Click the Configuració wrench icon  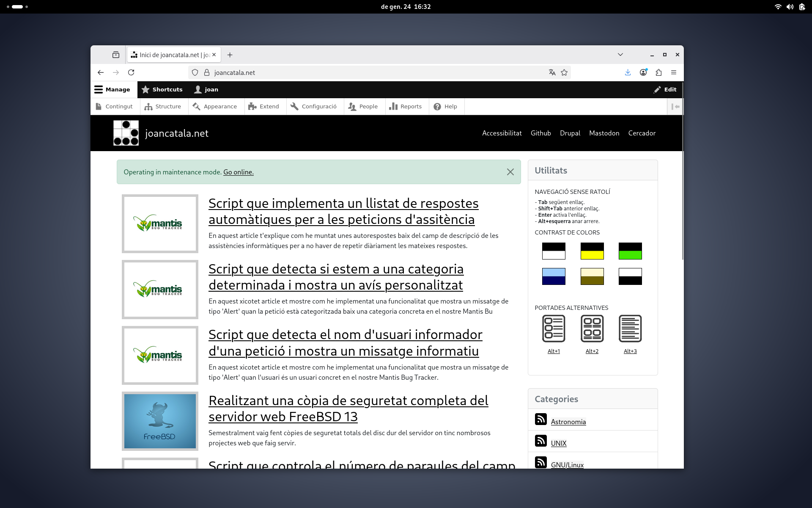coord(295,106)
